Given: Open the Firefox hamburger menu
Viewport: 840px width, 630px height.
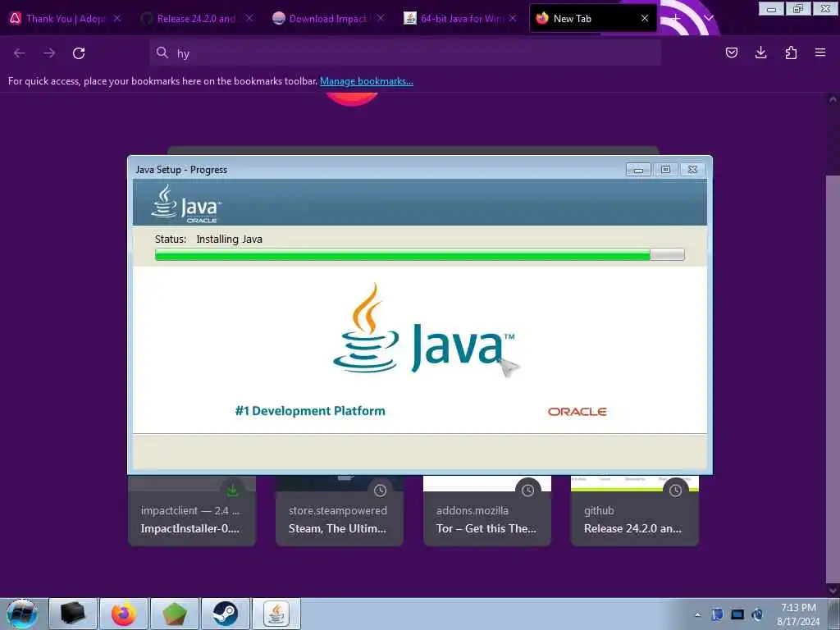Looking at the screenshot, I should click(820, 52).
